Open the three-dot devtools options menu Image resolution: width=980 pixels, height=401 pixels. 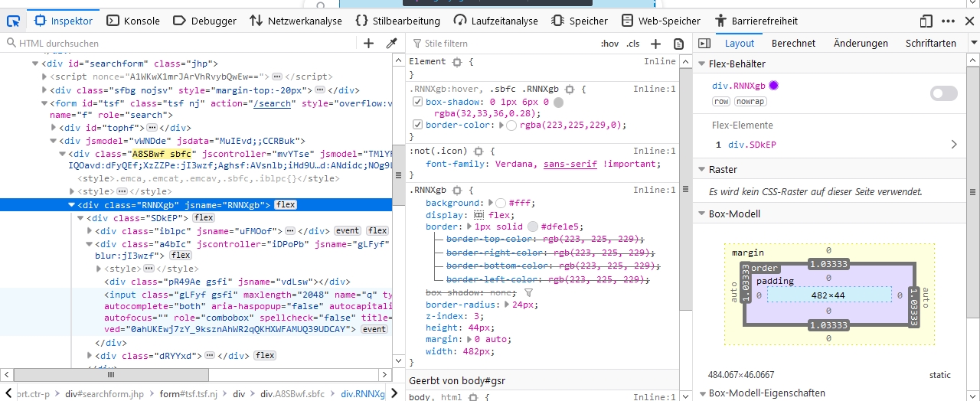tap(949, 21)
